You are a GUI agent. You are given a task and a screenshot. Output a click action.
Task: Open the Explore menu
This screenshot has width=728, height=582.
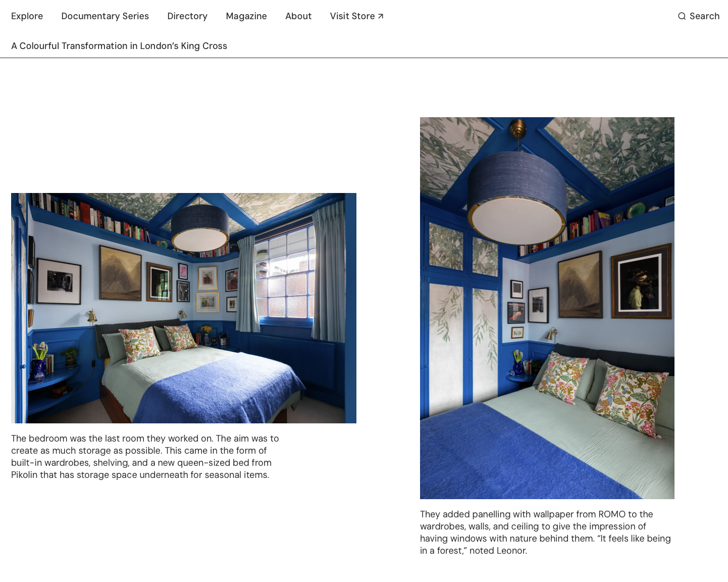tap(27, 16)
